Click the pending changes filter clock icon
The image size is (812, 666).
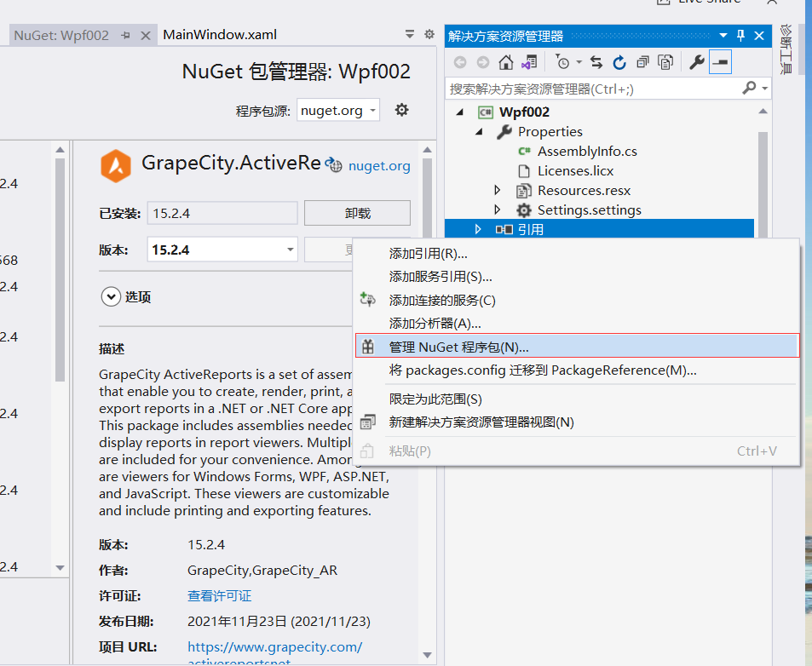coord(562,63)
